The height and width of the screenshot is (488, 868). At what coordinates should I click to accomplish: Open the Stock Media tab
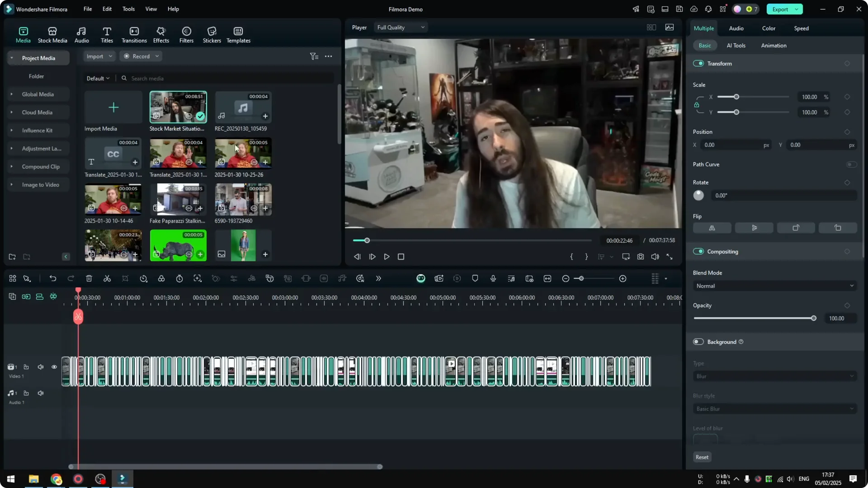pyautogui.click(x=52, y=35)
